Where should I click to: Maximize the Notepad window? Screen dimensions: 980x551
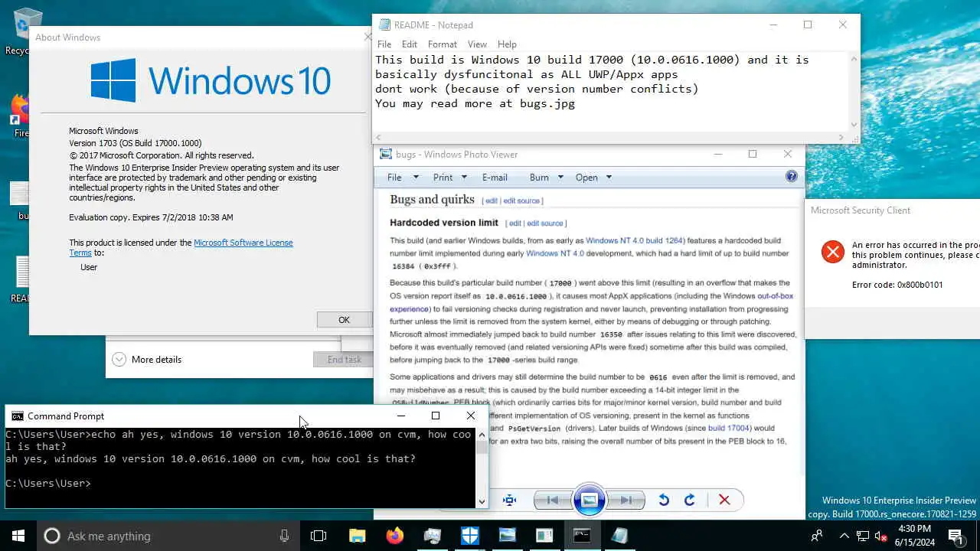click(808, 25)
